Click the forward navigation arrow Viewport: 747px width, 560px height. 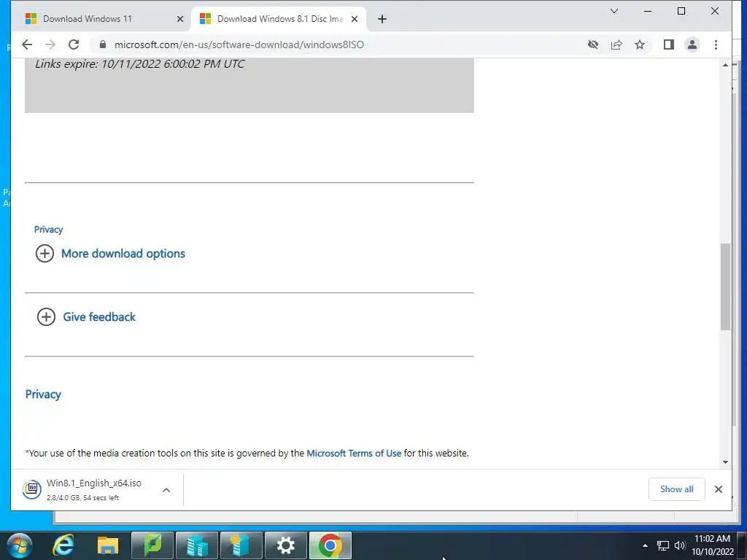tap(50, 44)
